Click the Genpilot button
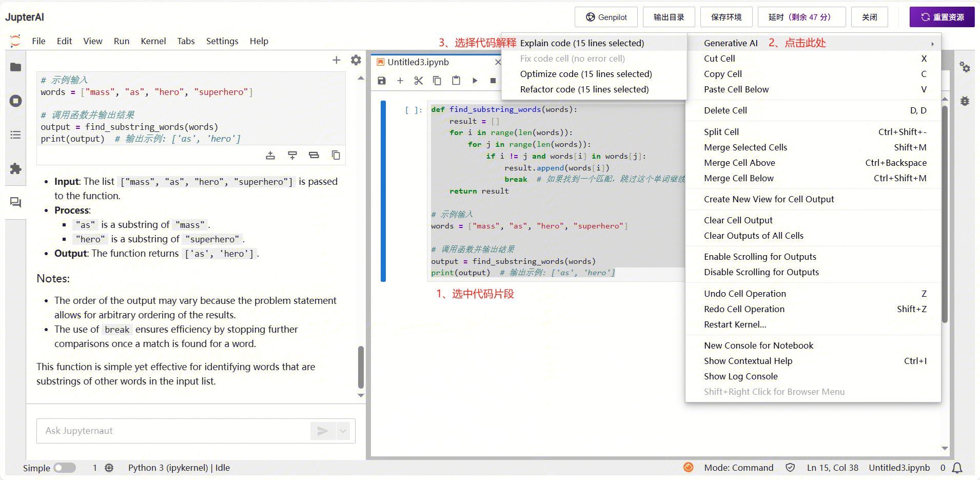The width and height of the screenshot is (980, 480). pyautogui.click(x=606, y=17)
